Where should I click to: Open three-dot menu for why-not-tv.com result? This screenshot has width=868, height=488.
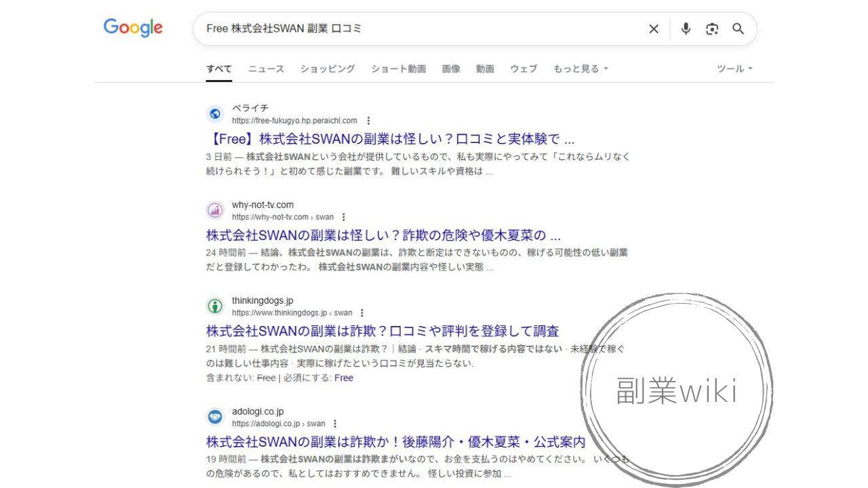[343, 217]
